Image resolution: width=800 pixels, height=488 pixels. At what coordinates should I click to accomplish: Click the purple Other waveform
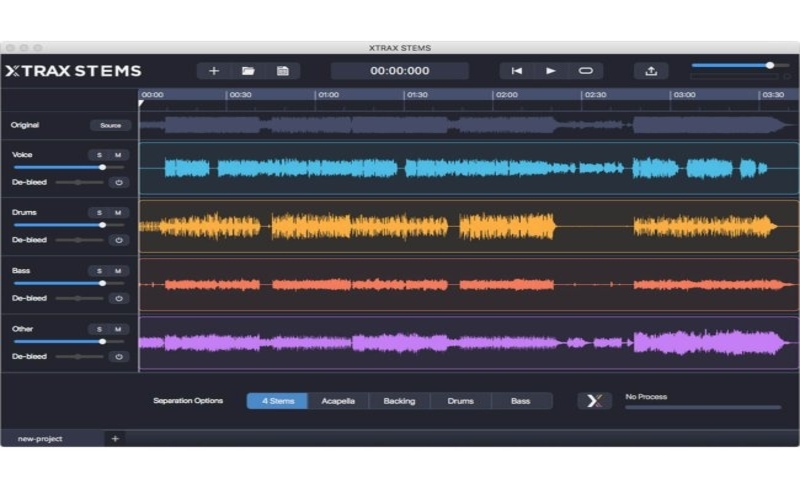468,343
